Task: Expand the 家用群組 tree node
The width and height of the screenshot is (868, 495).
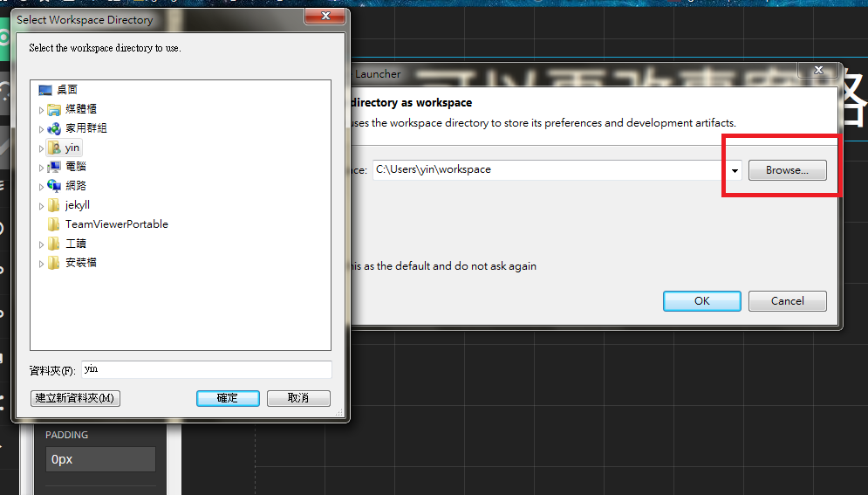Action: click(x=41, y=129)
